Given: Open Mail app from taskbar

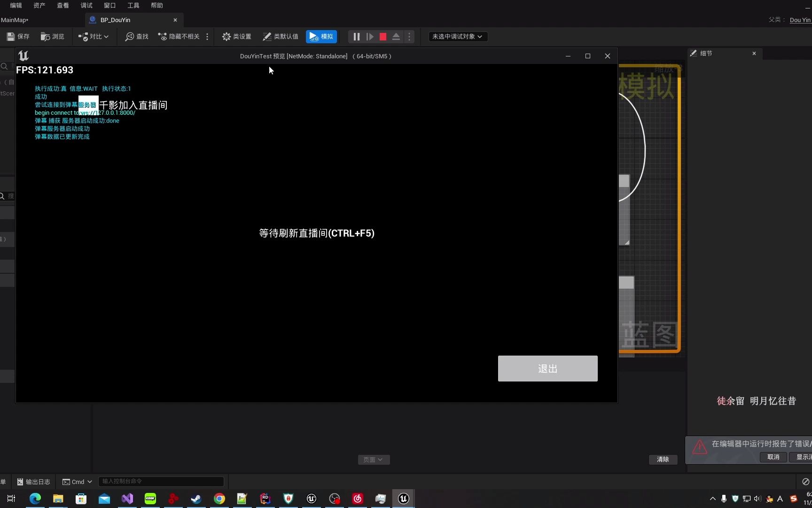Looking at the screenshot, I should [104, 499].
